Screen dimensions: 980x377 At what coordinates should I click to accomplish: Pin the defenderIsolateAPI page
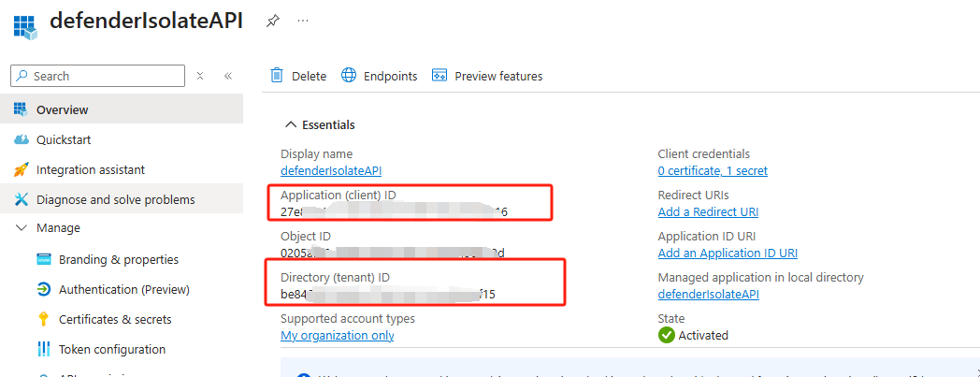click(272, 21)
